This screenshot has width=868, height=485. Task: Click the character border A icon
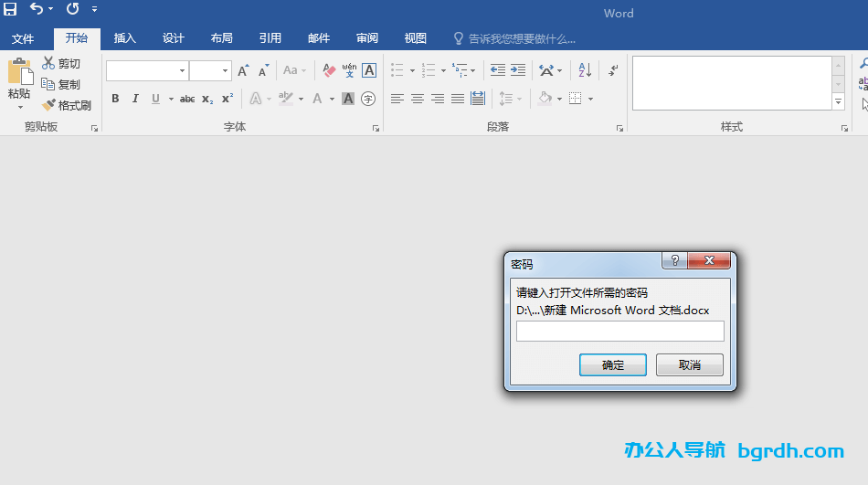click(369, 70)
